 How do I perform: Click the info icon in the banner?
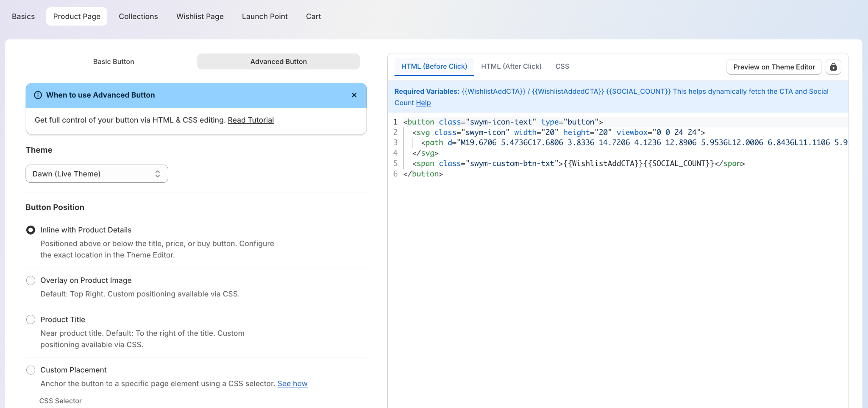38,95
